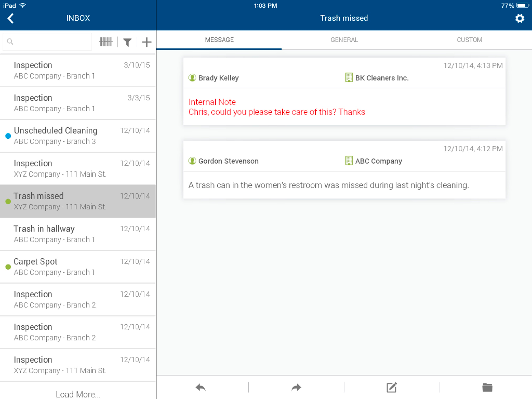532x399 pixels.
Task: Add a new item with plus icon
Action: click(146, 42)
